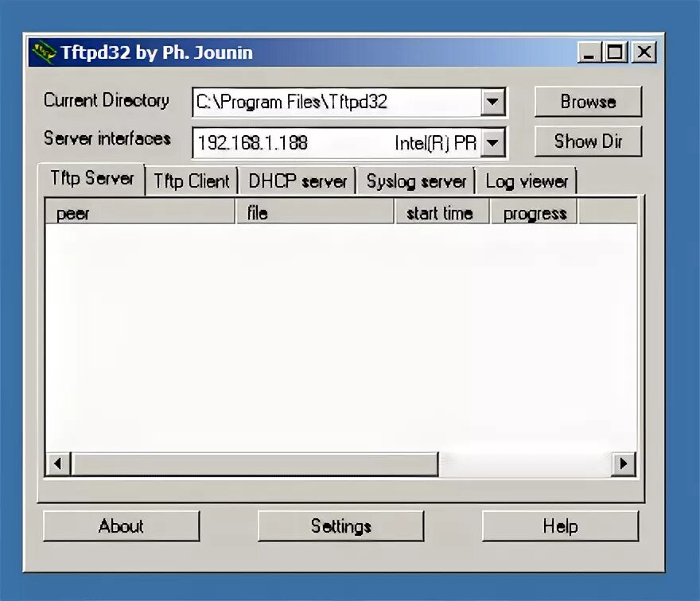Expand the Server interfaces dropdown arrow
Screen dimensions: 700x601
coord(493,143)
